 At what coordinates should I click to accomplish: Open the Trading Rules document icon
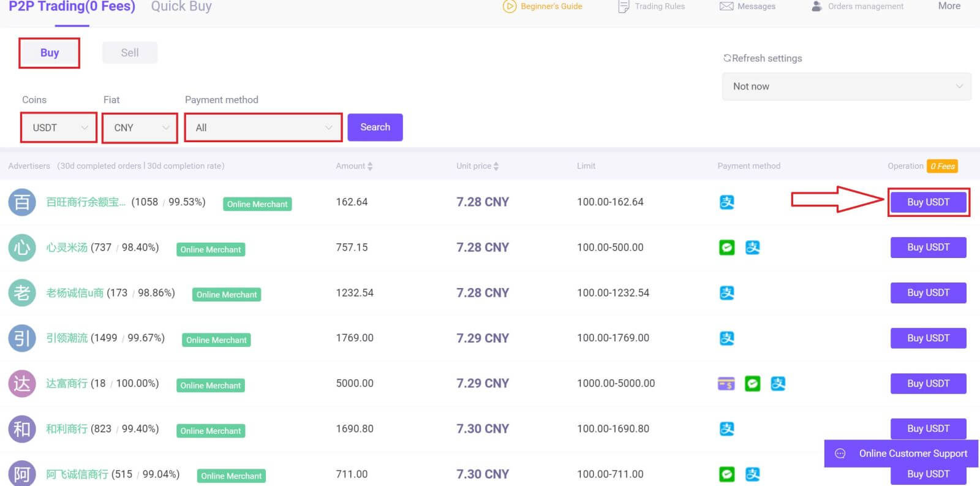point(624,7)
